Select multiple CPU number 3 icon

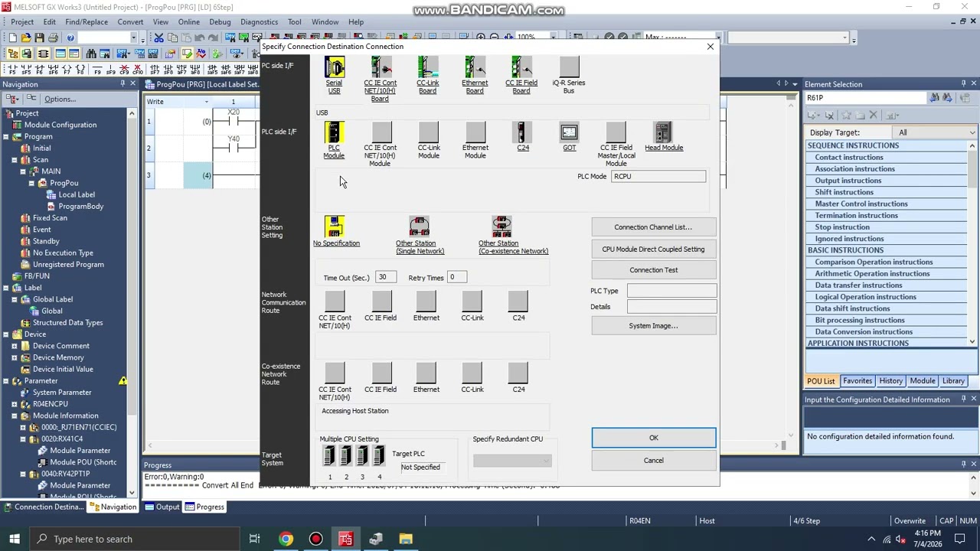pos(362,457)
